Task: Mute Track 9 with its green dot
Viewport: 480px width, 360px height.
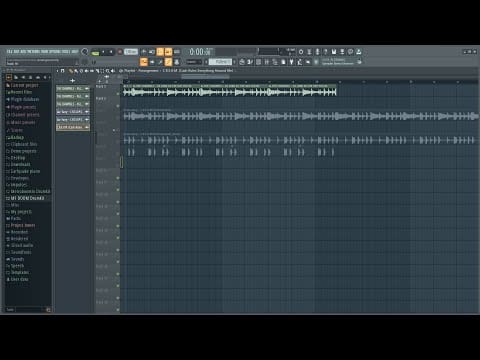Action: coord(118,190)
